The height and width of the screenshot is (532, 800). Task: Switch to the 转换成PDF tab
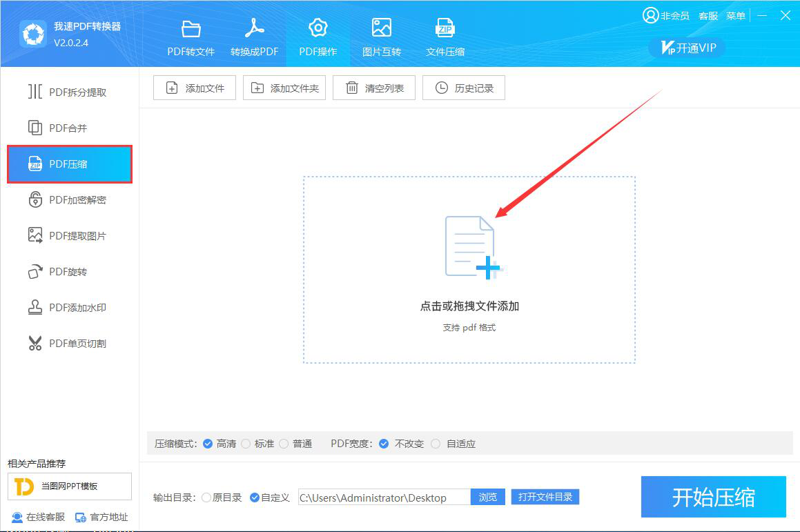254,38
